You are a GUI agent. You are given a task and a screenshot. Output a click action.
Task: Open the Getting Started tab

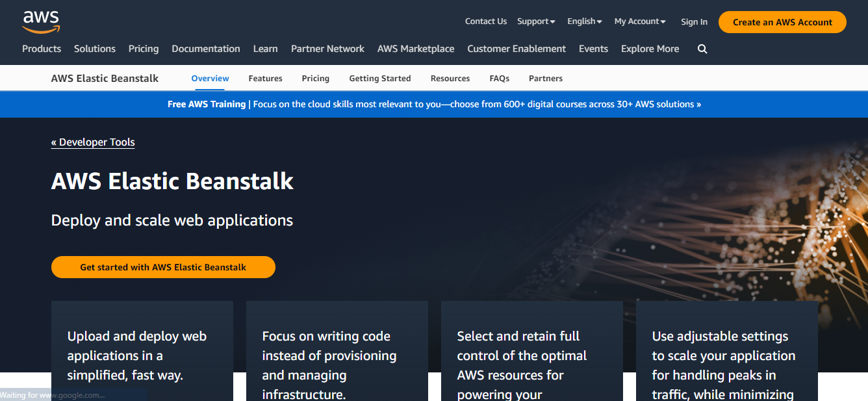point(380,78)
